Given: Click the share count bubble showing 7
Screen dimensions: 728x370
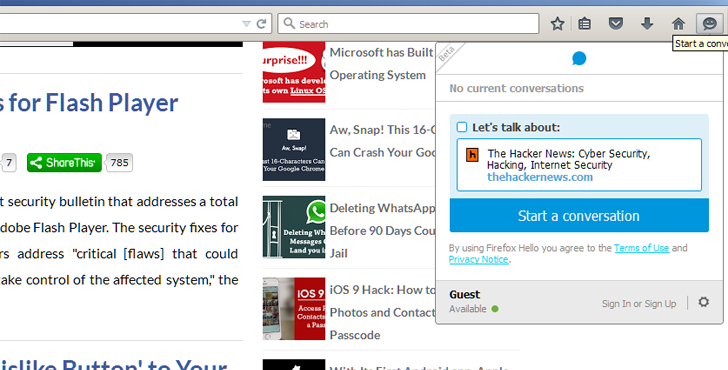Looking at the screenshot, I should pos(9,162).
